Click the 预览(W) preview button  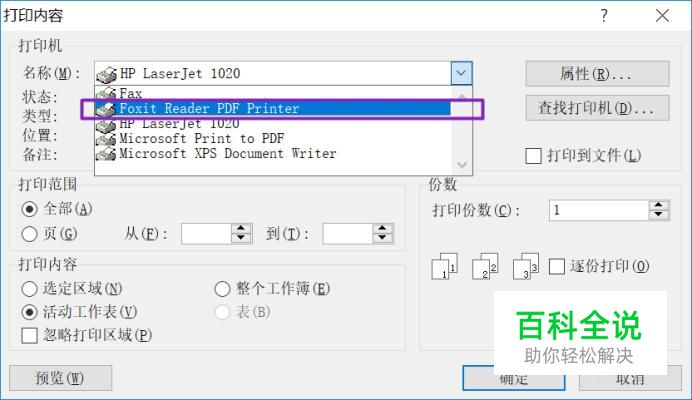60,378
